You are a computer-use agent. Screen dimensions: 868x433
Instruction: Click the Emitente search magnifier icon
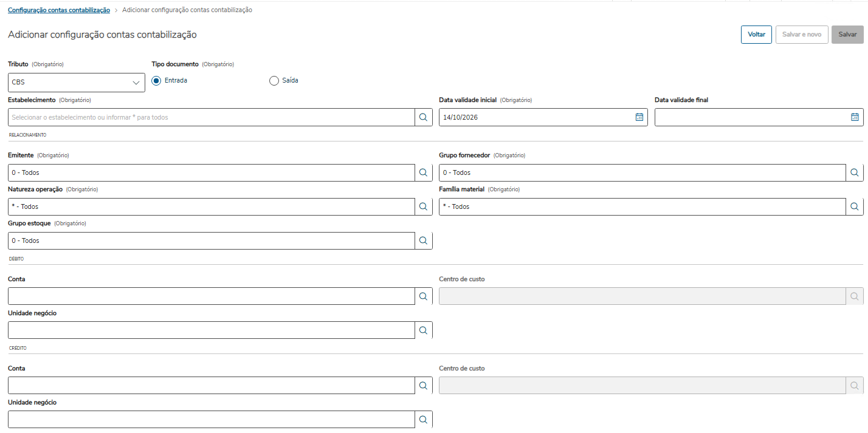[424, 172]
